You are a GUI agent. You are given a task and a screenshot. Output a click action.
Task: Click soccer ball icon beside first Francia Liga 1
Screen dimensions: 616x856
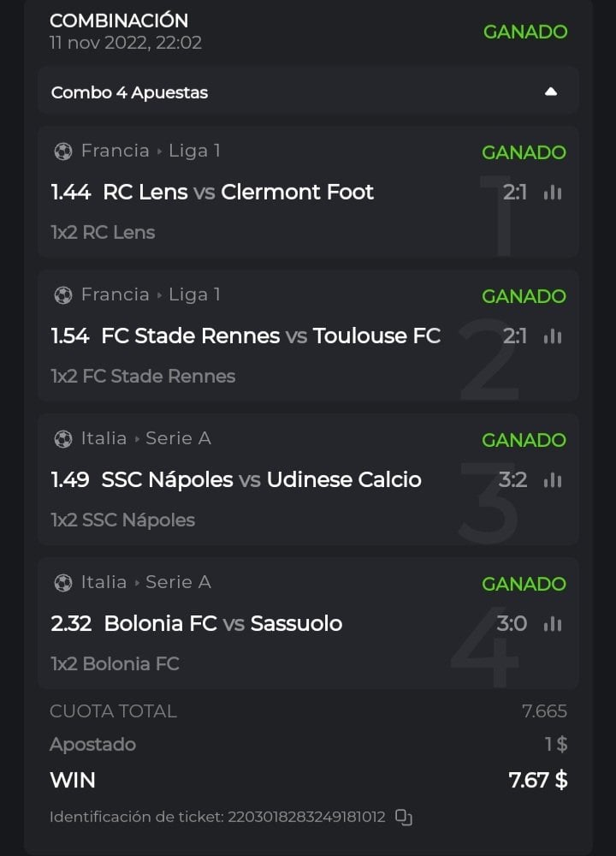click(63, 152)
